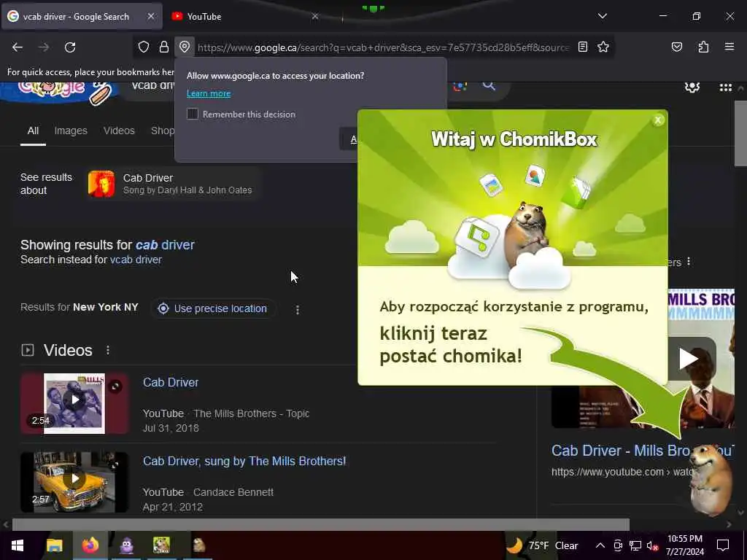This screenshot has width=747, height=560.
Task: Click the horizontal page scrollbar
Action: [x=321, y=524]
